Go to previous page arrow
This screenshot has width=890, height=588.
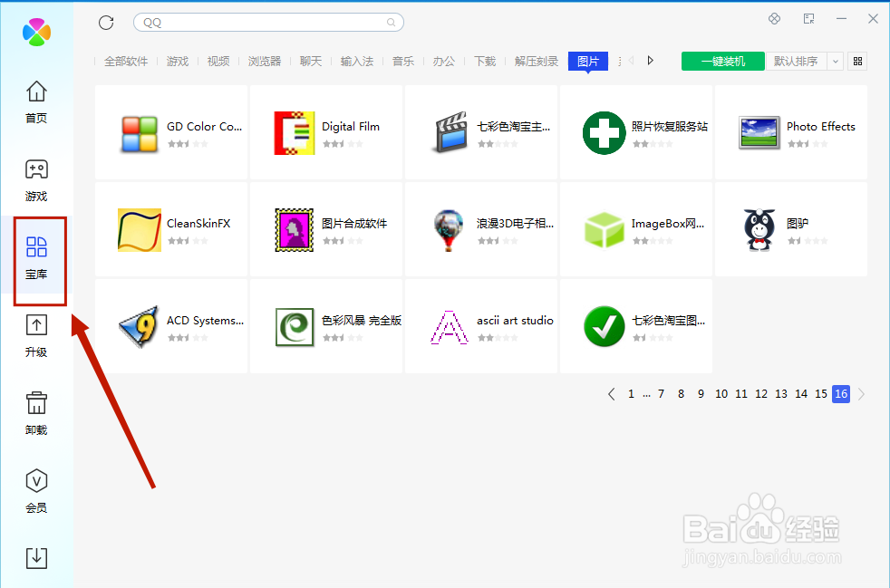611,394
